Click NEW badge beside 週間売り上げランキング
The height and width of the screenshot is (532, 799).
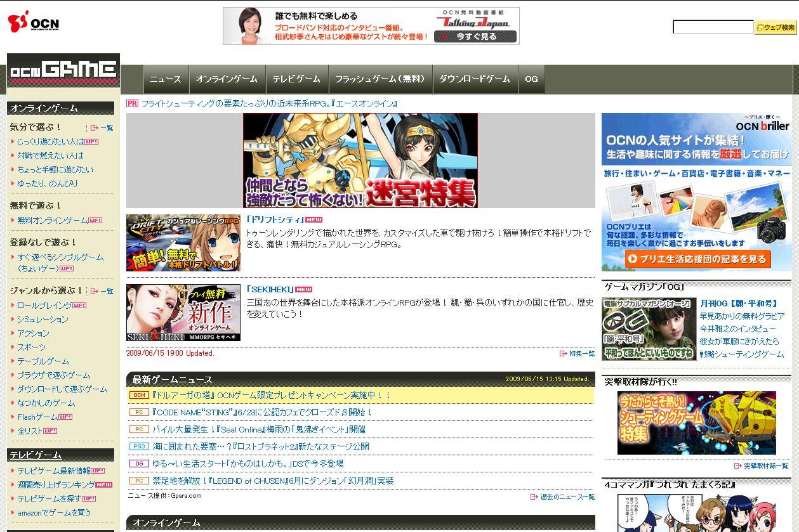[103, 484]
